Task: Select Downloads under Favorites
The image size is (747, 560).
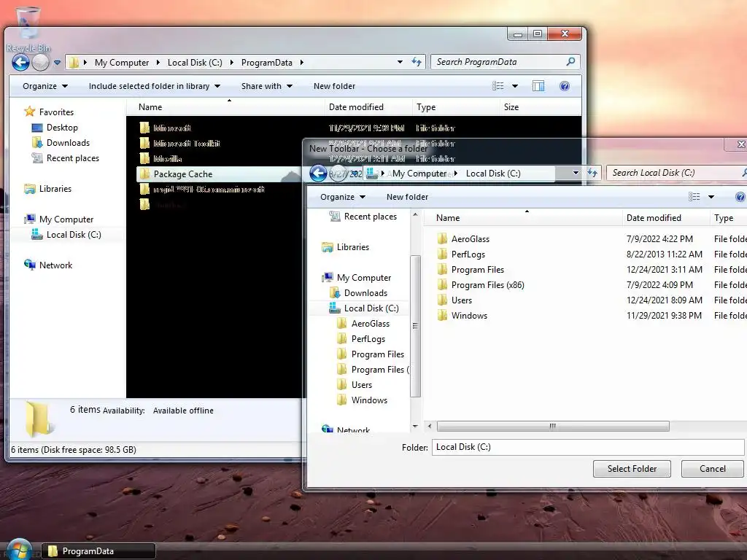Action: pyautogui.click(x=68, y=143)
